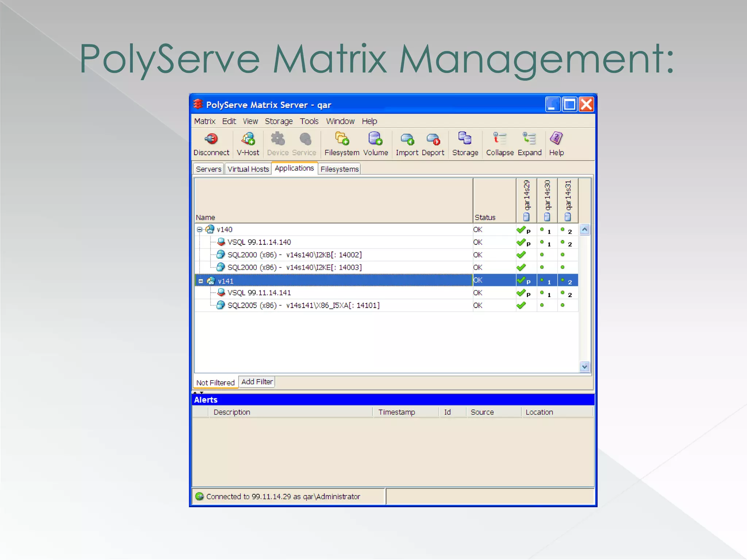747x560 pixels.
Task: Click the Filesystem toolbar icon
Action: 342,139
